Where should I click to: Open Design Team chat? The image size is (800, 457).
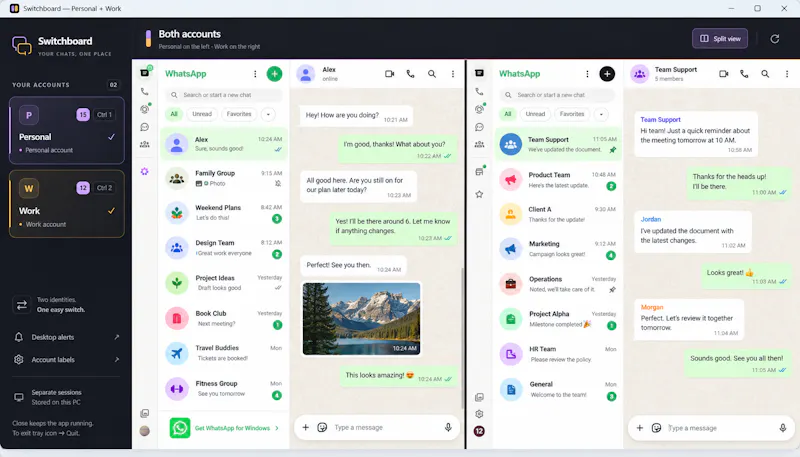tap(224, 248)
